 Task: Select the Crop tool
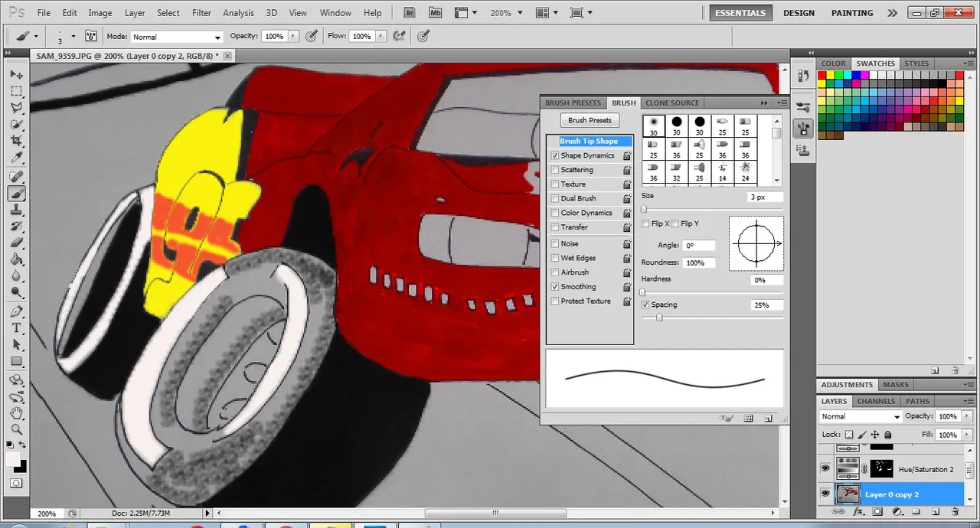pyautogui.click(x=16, y=142)
